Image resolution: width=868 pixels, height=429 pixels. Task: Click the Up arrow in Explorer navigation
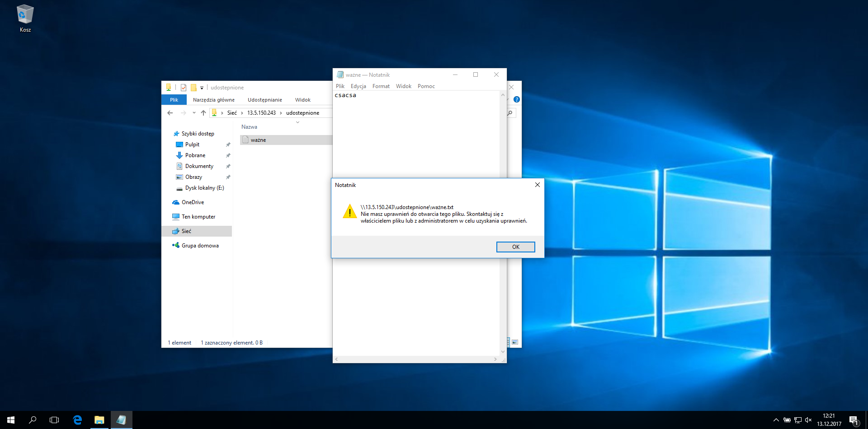pos(203,113)
